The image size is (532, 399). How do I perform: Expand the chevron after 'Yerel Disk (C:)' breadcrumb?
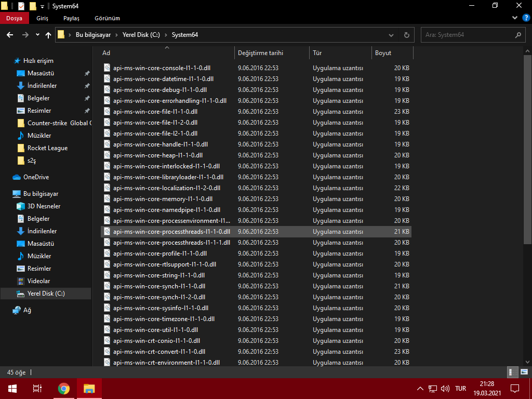[x=166, y=35]
